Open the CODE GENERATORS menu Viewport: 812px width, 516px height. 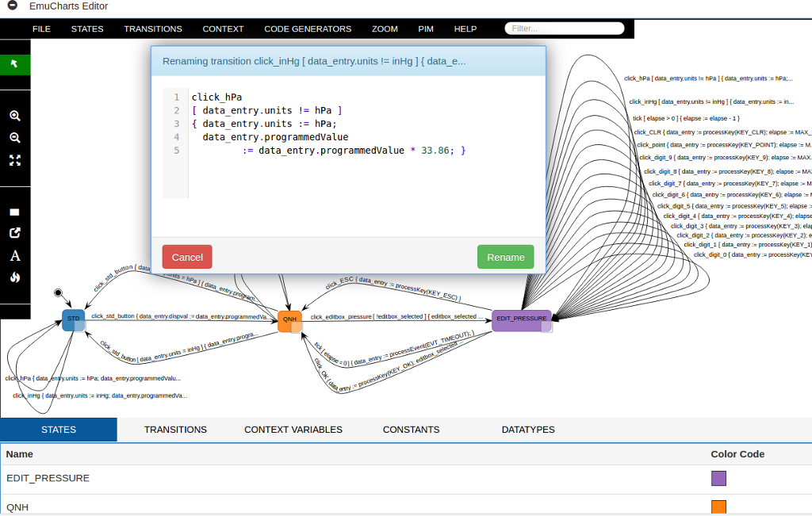(x=308, y=29)
